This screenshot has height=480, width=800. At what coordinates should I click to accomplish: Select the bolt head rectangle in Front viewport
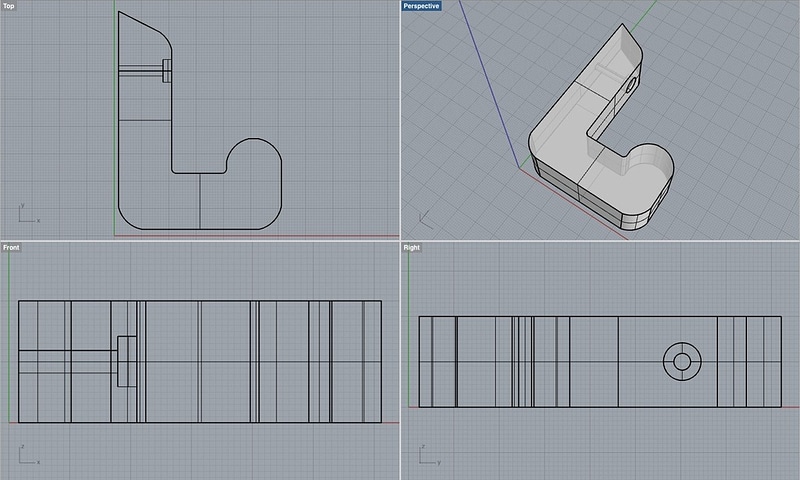(127, 361)
